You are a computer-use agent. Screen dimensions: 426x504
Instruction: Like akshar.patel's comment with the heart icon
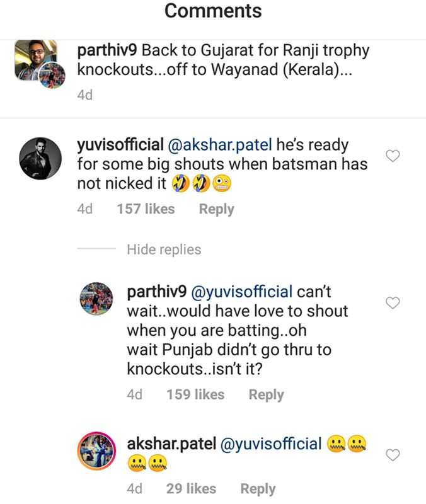click(393, 454)
